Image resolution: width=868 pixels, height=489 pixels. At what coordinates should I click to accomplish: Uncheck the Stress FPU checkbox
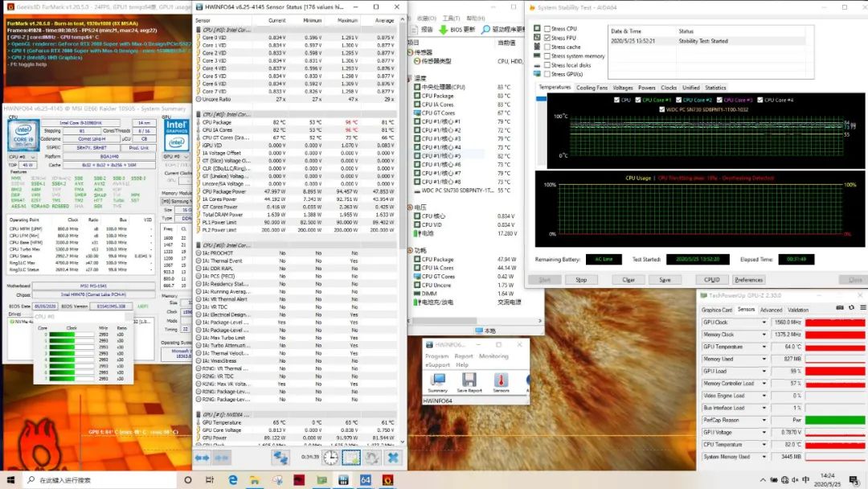point(547,38)
